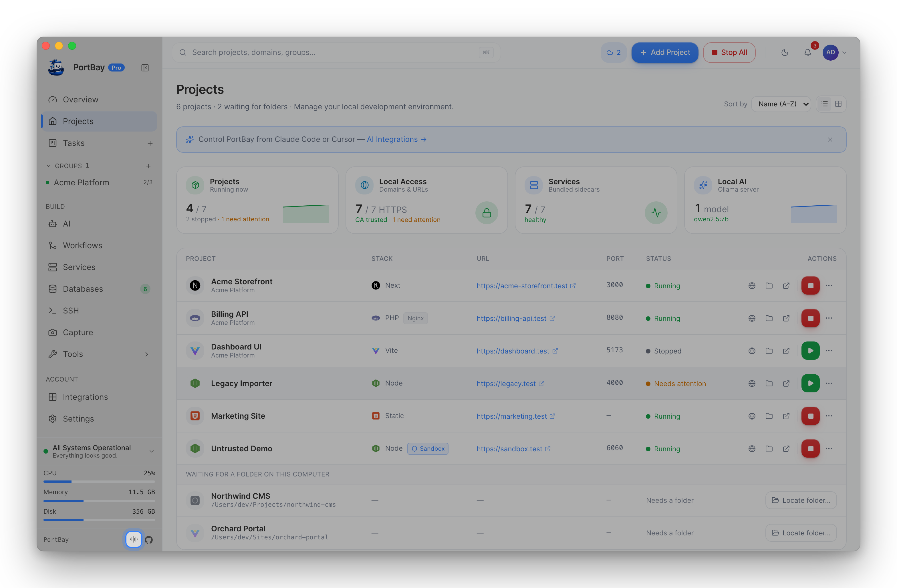The height and width of the screenshot is (588, 897).
Task: Open GitHub icon in sidebar footer
Action: click(x=149, y=540)
